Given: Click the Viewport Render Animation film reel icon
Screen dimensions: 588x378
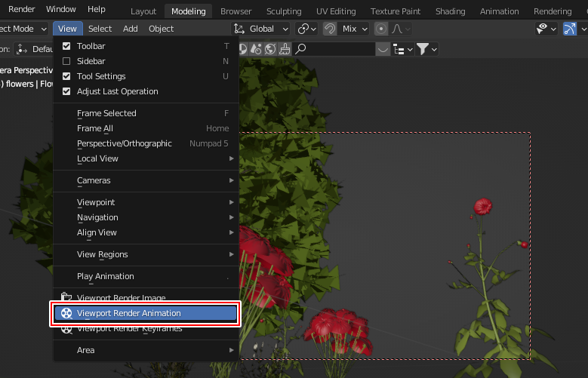Looking at the screenshot, I should point(67,313).
